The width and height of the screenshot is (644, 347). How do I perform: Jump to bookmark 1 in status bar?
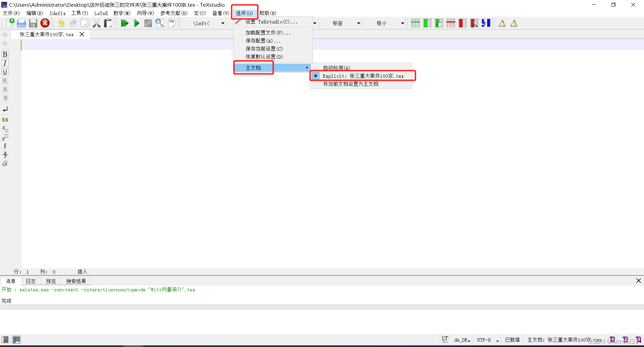[x=612, y=340]
